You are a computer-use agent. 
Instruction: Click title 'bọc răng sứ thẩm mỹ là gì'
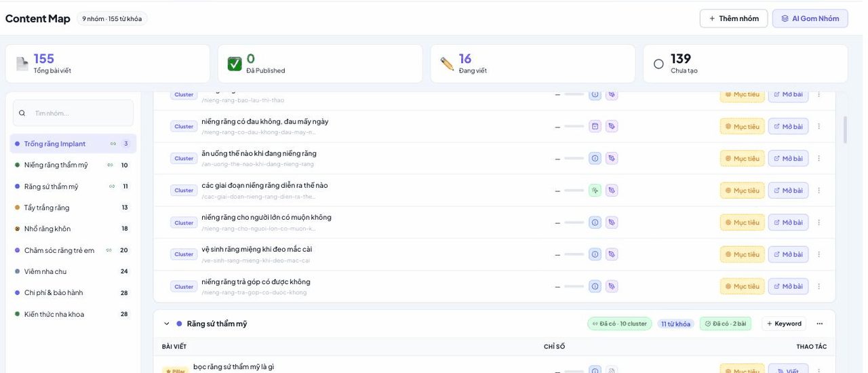(233, 367)
